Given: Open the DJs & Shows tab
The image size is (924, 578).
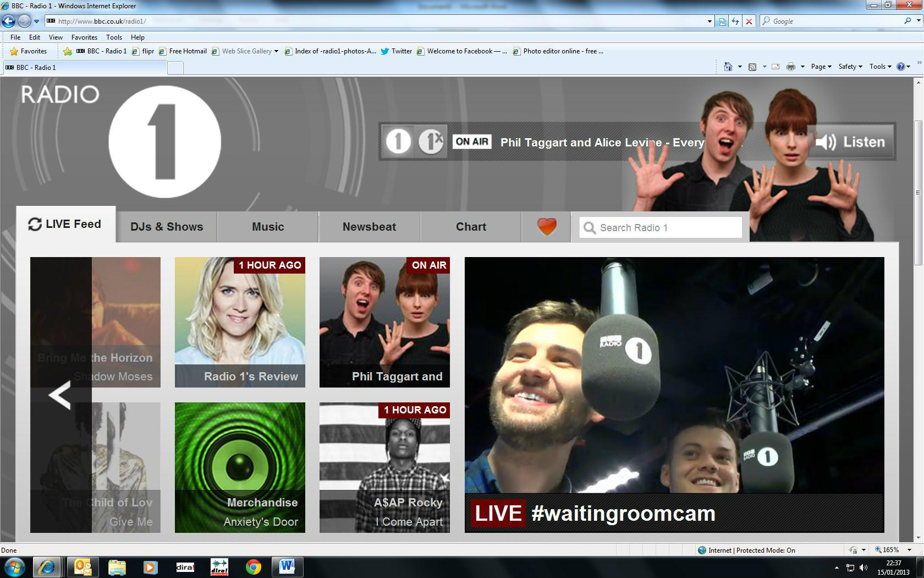Looking at the screenshot, I should [167, 227].
